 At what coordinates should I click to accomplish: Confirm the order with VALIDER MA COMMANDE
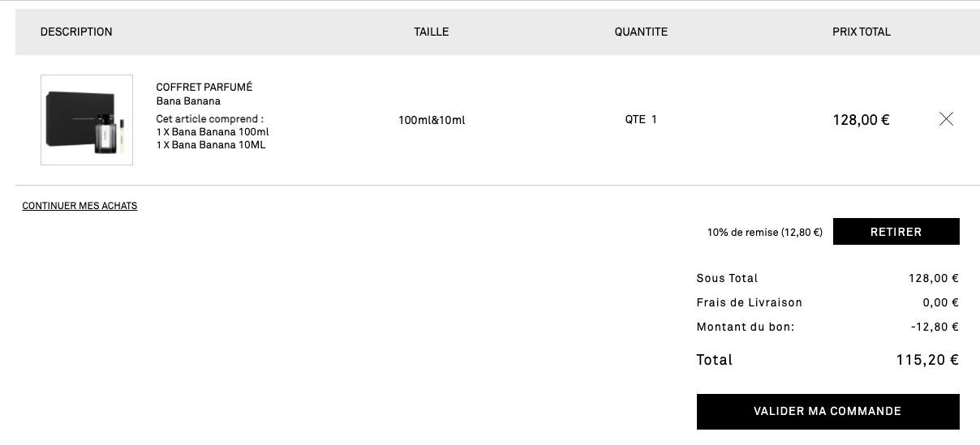click(x=827, y=412)
